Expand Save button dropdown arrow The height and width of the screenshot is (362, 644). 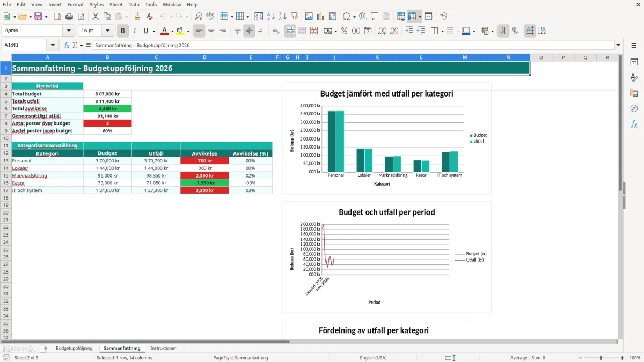coord(46,17)
